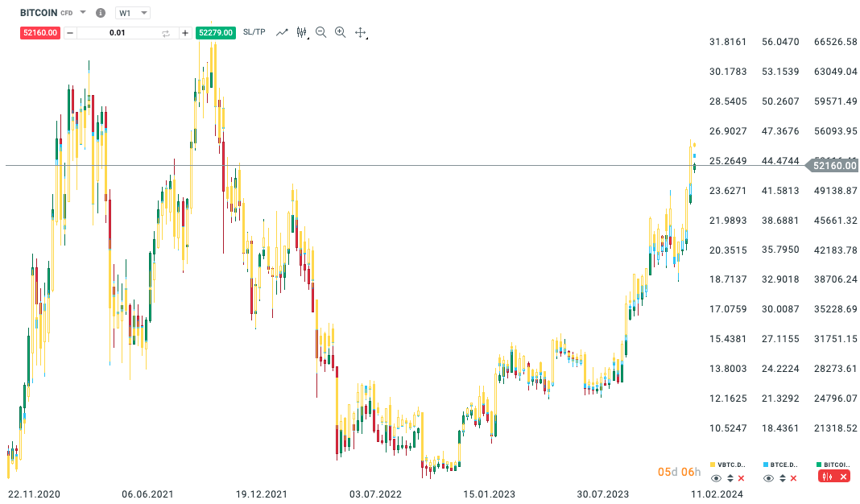
Task: Remove the VBTC.D comparison series
Action: 741,478
